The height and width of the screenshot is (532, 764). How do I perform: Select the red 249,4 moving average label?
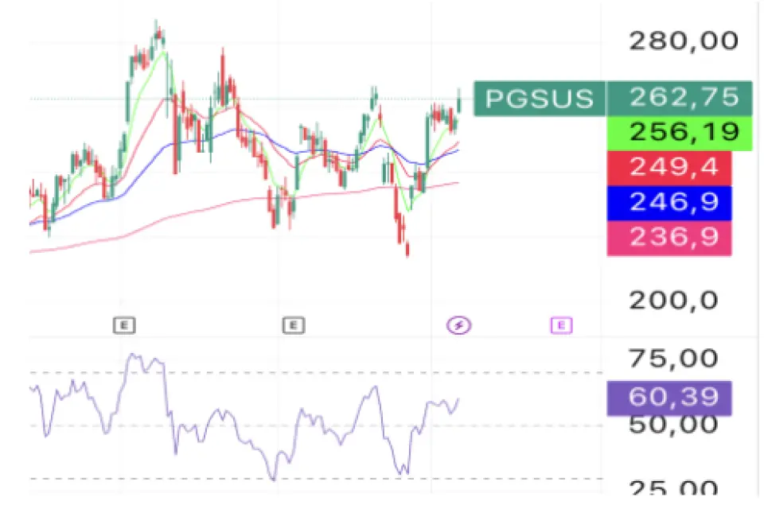point(669,168)
